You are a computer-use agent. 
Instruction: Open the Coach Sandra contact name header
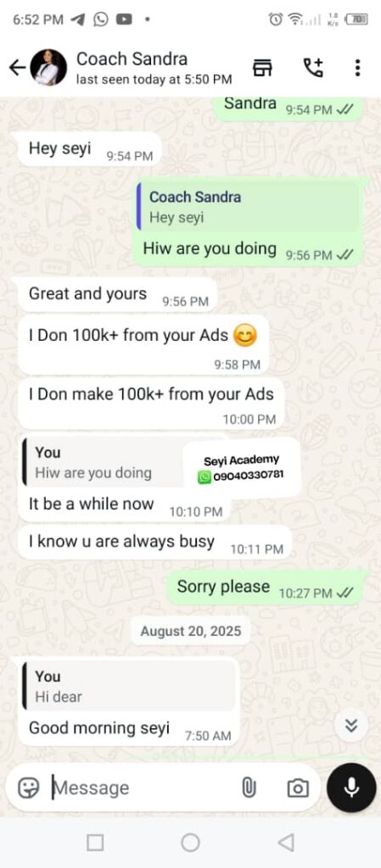coord(132,58)
